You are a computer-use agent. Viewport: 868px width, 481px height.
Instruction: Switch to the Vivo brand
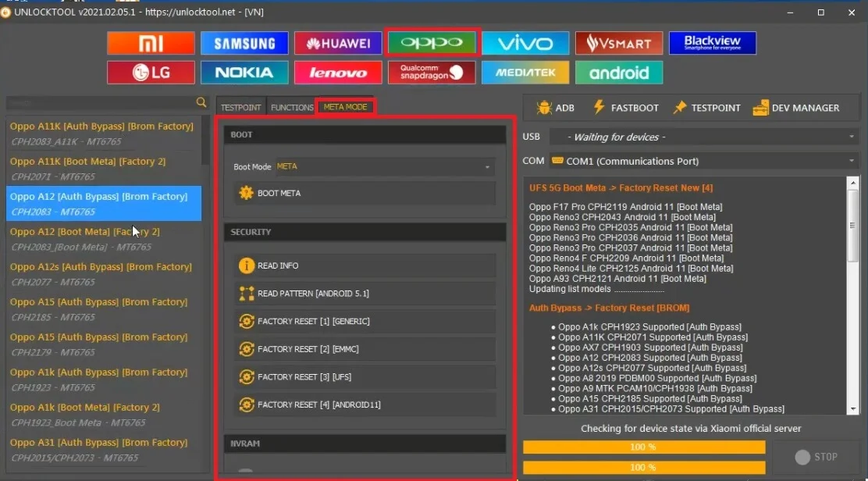[x=525, y=43]
